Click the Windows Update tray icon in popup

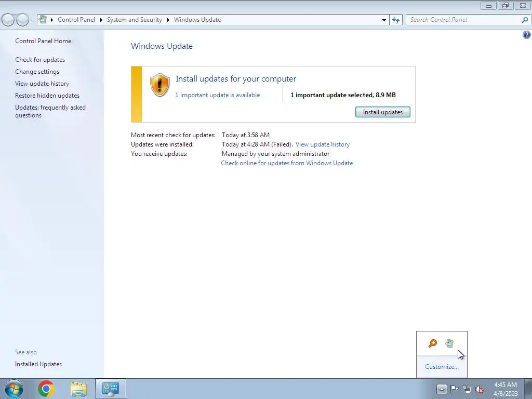coord(449,343)
